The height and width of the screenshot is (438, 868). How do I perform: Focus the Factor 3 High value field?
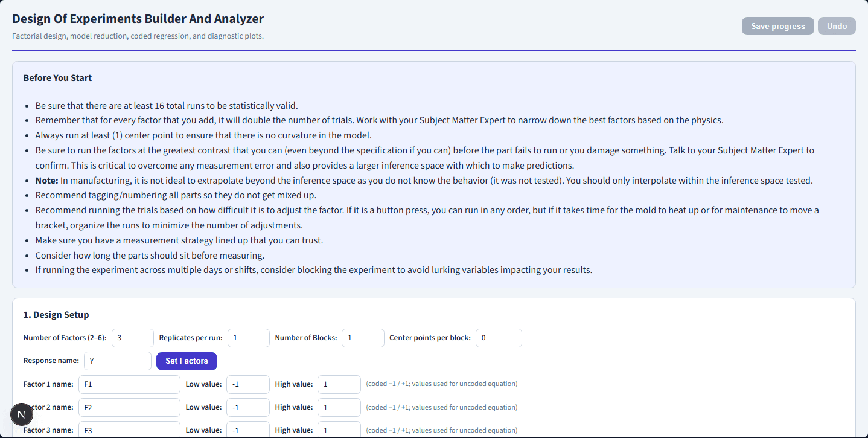[339, 430]
